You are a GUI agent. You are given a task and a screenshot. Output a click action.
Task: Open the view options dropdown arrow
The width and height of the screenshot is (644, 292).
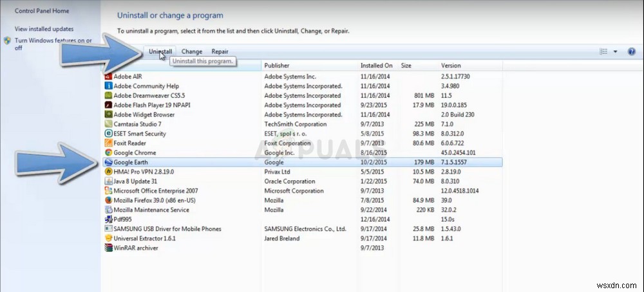(x=615, y=51)
